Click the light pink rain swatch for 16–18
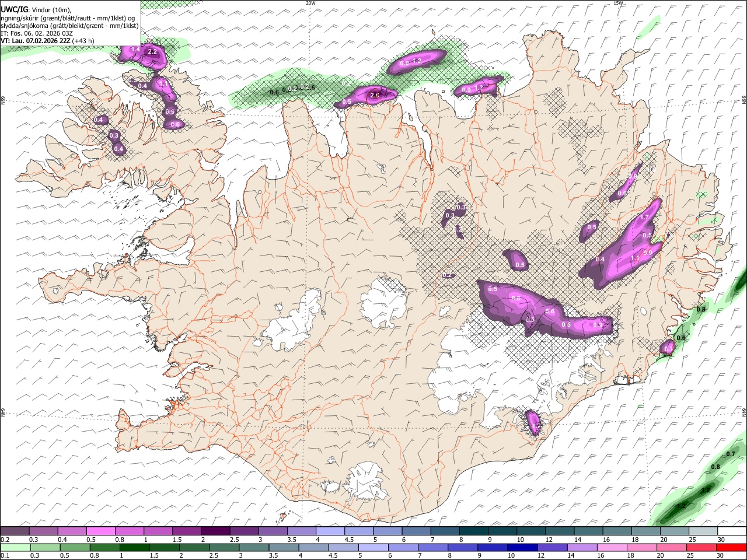This screenshot has height=560, width=747. (611, 548)
